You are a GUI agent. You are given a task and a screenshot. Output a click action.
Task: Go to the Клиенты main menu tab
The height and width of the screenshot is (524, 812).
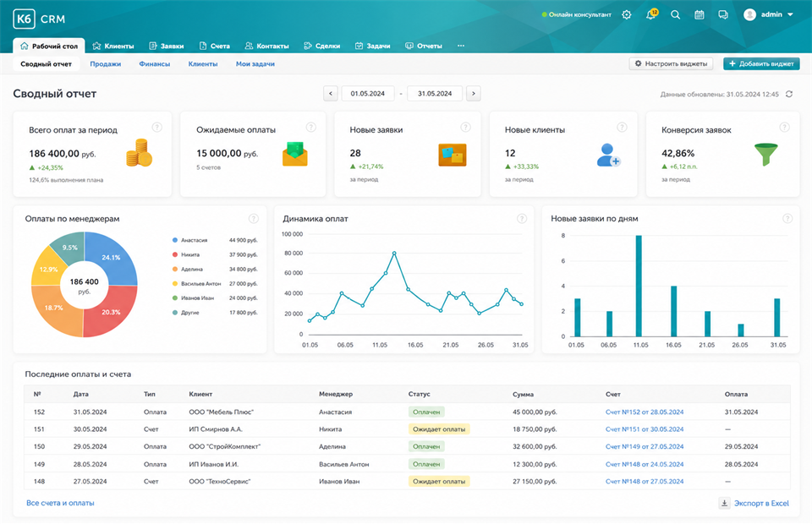pyautogui.click(x=112, y=46)
